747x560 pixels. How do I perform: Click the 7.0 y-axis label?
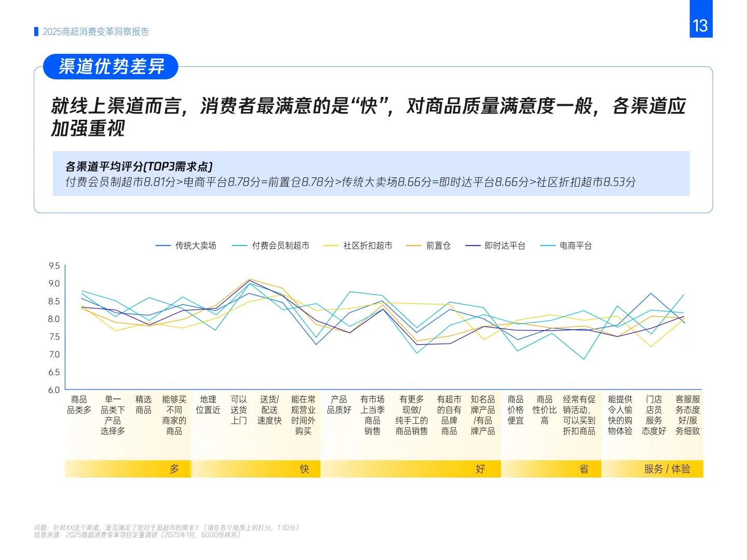[x=54, y=355]
